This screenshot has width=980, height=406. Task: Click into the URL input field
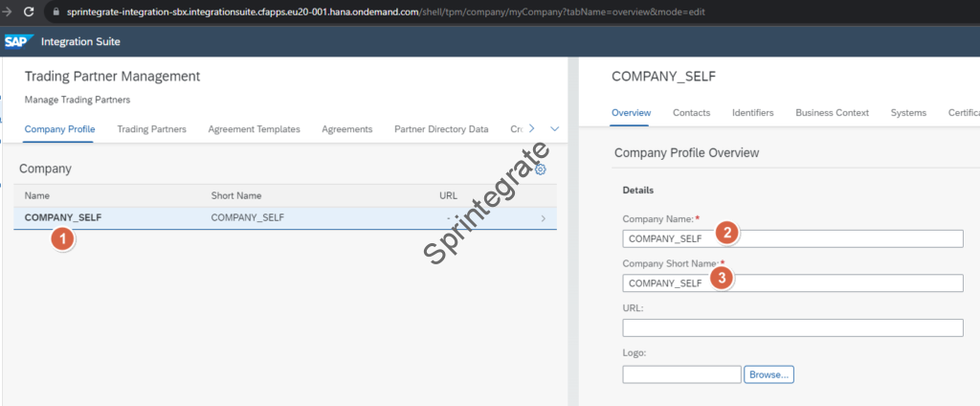tap(791, 328)
